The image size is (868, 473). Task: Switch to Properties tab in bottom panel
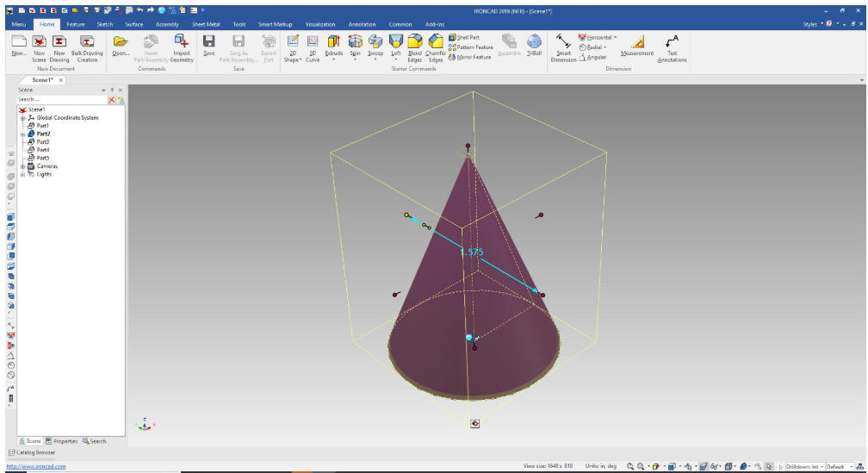[x=62, y=441]
